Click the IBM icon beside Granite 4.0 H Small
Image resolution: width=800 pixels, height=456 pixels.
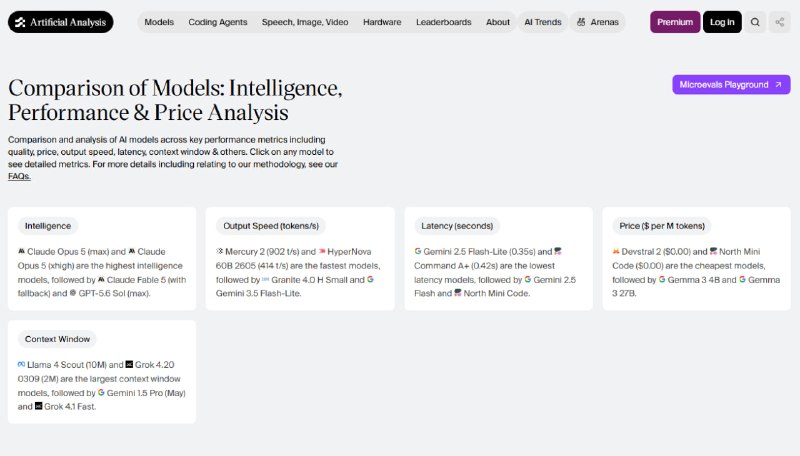(266, 280)
